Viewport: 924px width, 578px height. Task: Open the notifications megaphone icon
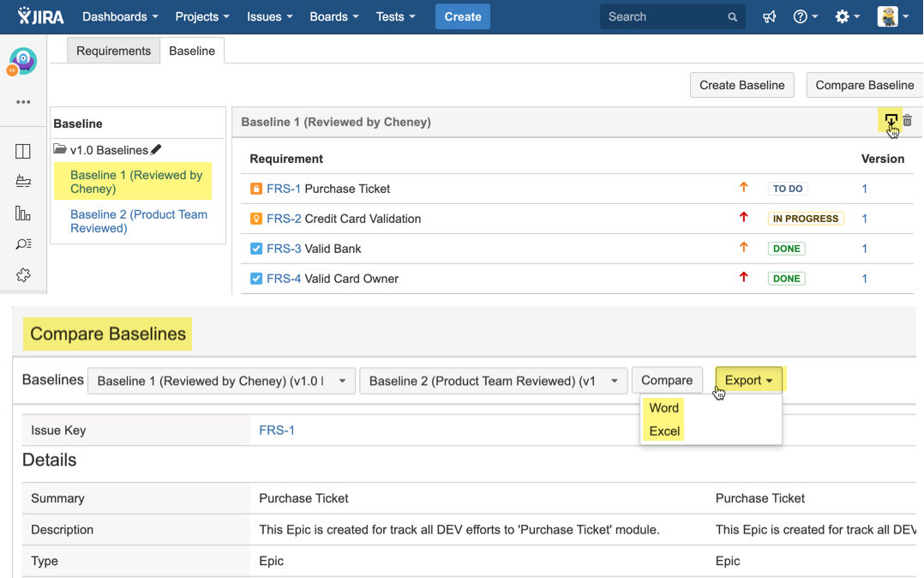769,17
